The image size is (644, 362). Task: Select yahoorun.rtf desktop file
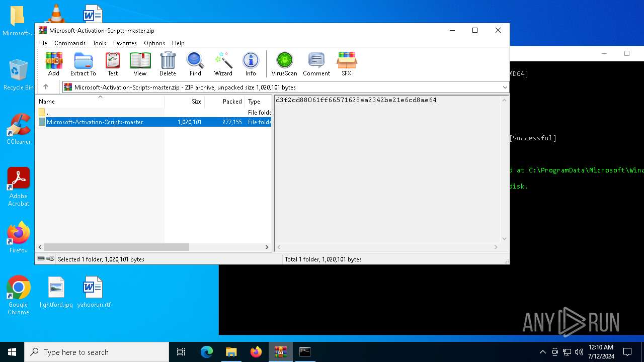[94, 292]
